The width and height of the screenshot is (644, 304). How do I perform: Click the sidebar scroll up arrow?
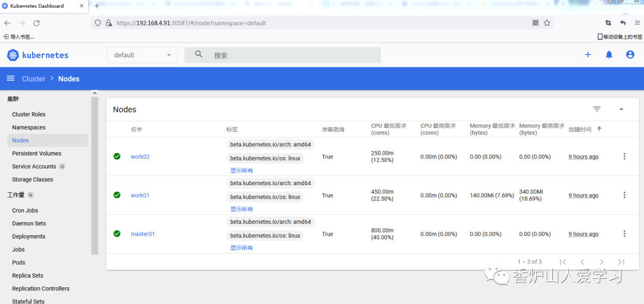[x=95, y=93]
